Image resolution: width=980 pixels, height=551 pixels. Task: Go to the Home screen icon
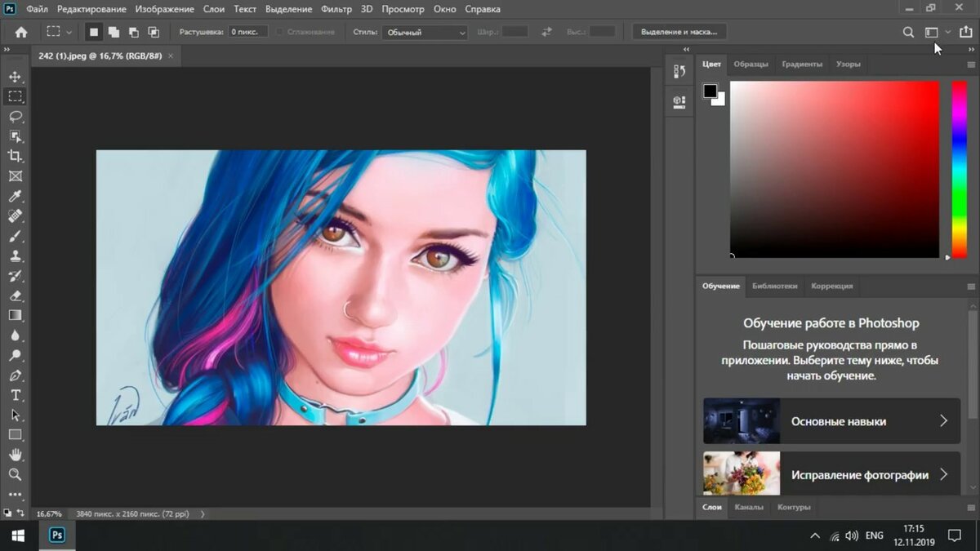coord(21,32)
